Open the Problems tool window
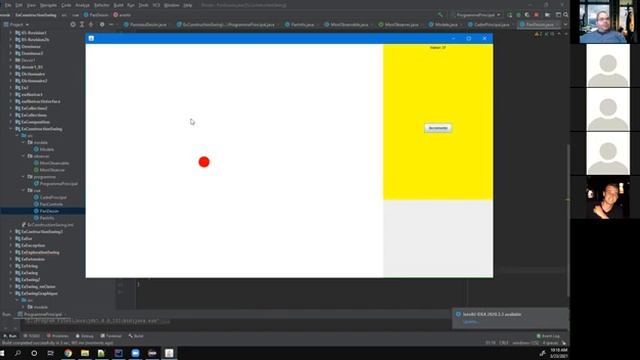Image resolution: width=640 pixels, height=360 pixels. coord(58,336)
